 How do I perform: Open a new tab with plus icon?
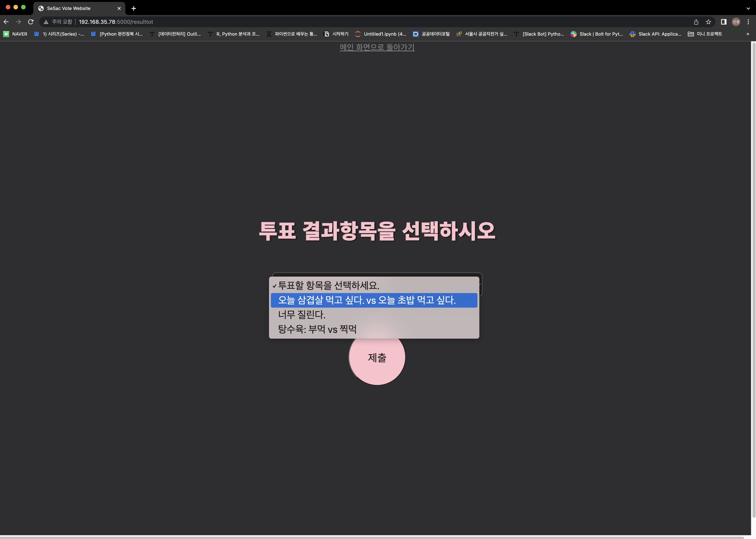[134, 8]
